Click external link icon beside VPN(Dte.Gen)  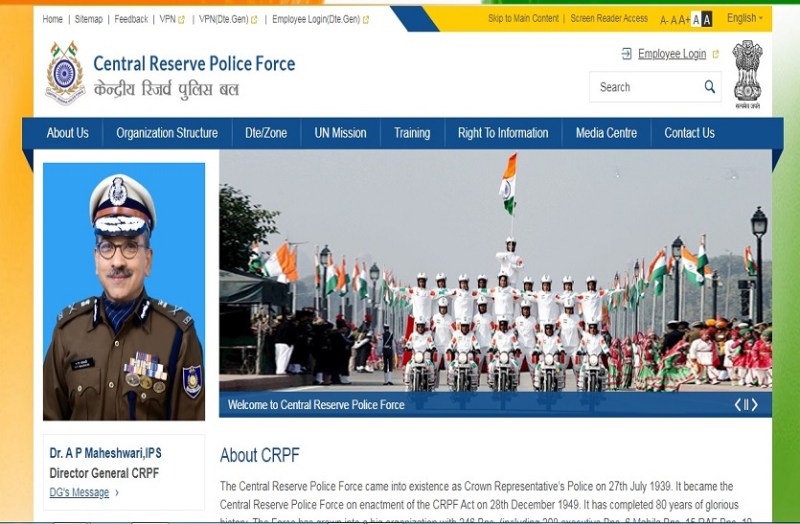click(x=254, y=20)
